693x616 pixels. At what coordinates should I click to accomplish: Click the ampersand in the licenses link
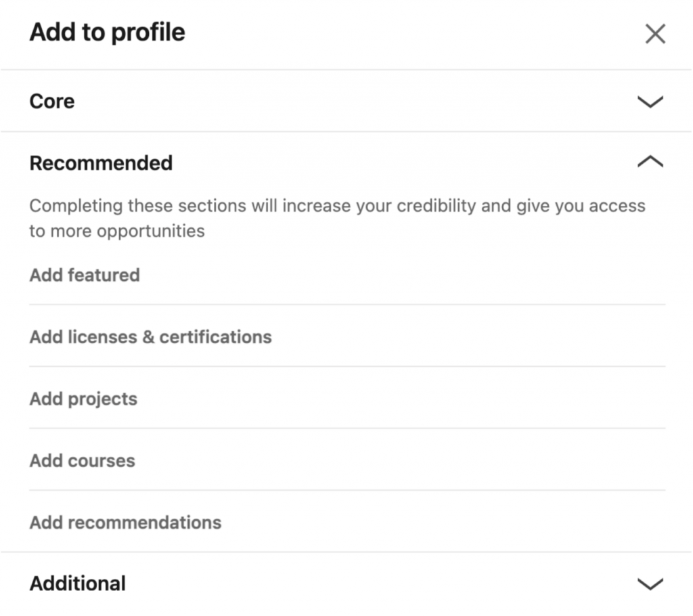[148, 337]
